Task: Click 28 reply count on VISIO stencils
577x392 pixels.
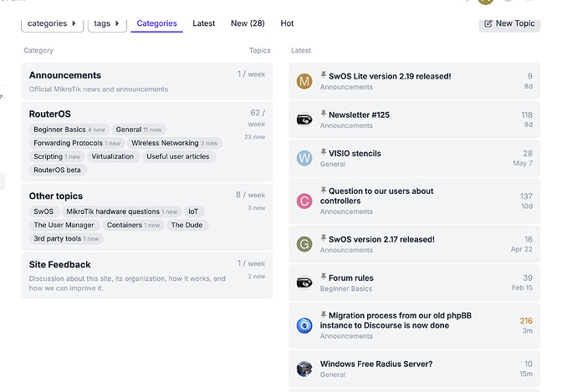Action: pos(528,153)
